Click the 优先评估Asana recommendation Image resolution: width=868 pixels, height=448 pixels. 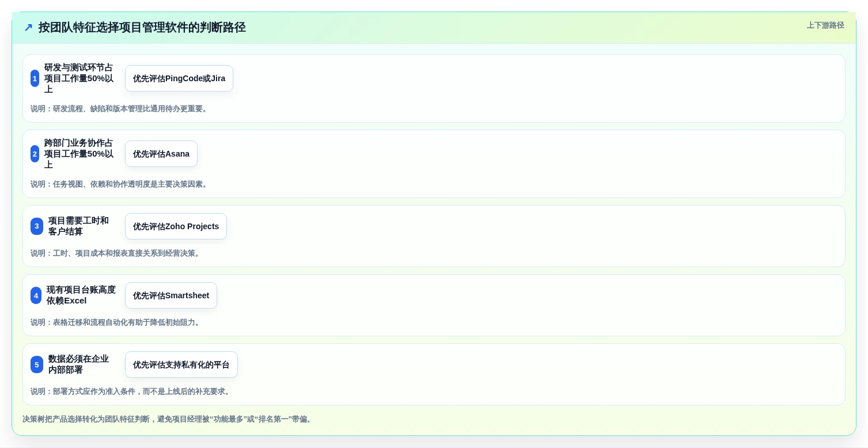point(161,154)
